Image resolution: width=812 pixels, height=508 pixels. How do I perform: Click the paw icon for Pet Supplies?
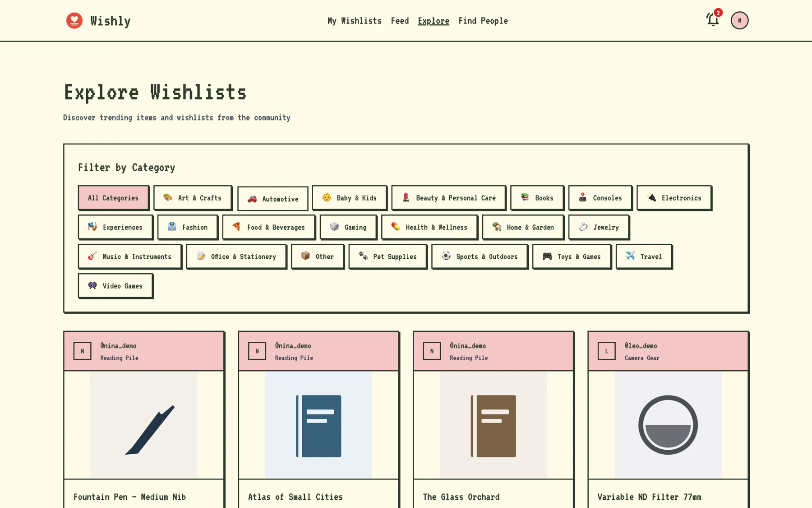363,256
